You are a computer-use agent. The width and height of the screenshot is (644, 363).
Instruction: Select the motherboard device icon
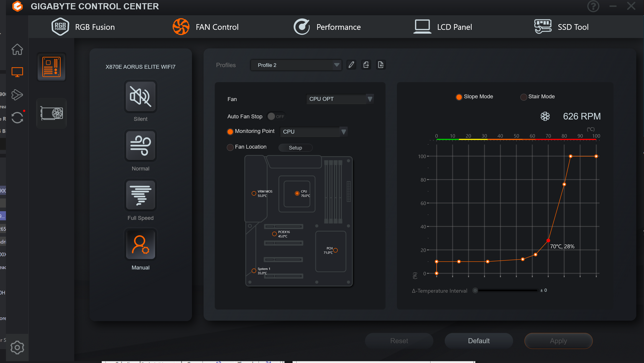[x=51, y=67]
